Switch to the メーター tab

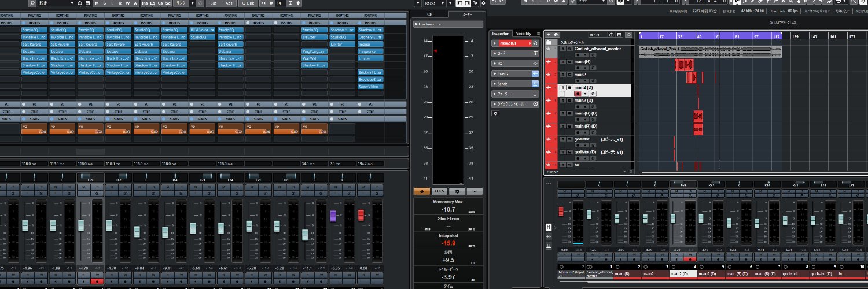(467, 14)
